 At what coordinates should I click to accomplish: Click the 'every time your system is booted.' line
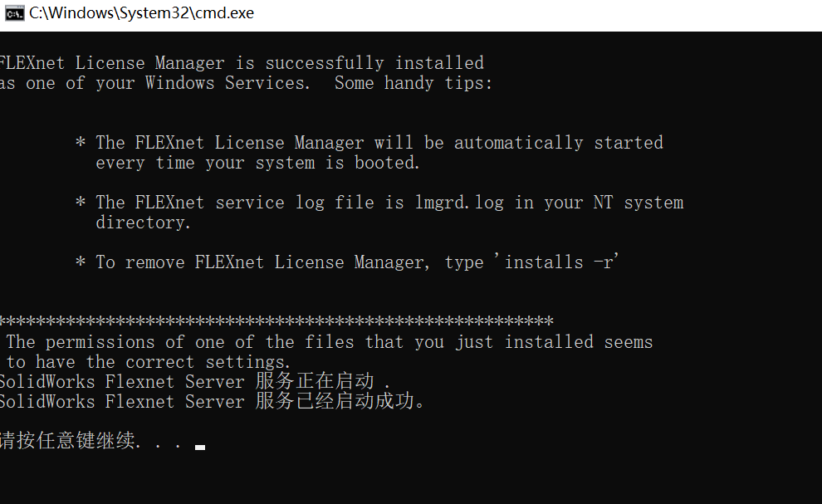click(x=258, y=163)
